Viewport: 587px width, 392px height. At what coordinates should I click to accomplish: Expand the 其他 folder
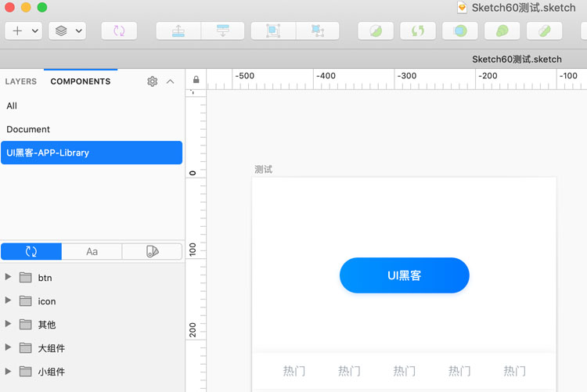click(x=8, y=324)
